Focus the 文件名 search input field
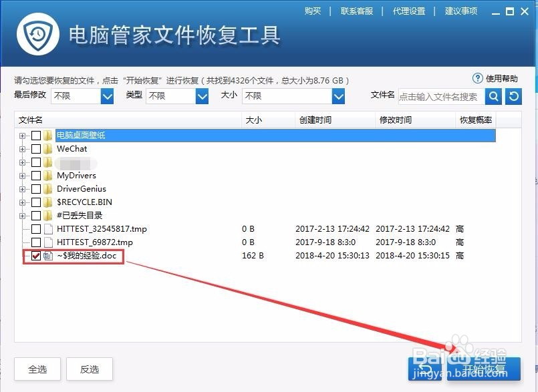The image size is (538, 392). tap(442, 97)
